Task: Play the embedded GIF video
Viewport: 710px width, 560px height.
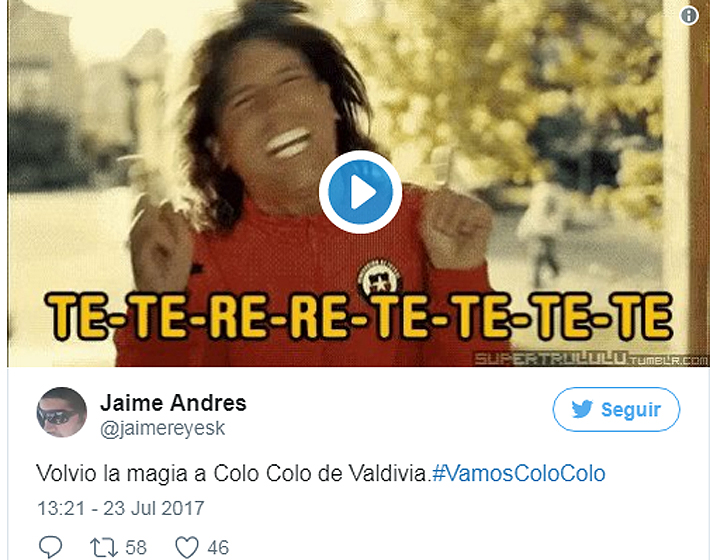Action: (x=360, y=192)
